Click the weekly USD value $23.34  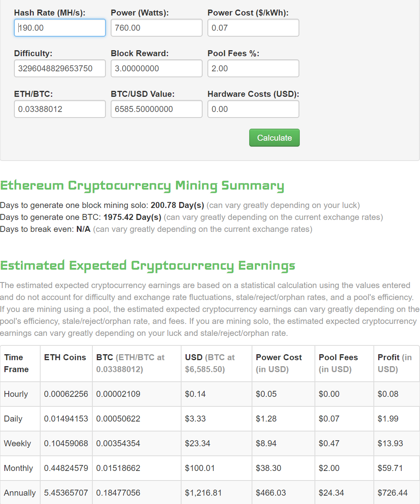pos(198,443)
